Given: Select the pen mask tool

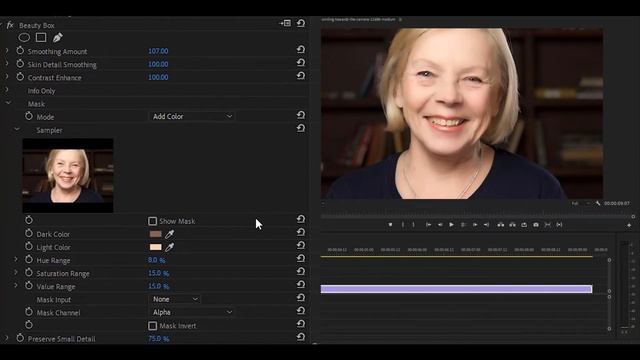Looking at the screenshot, I should pos(58,38).
